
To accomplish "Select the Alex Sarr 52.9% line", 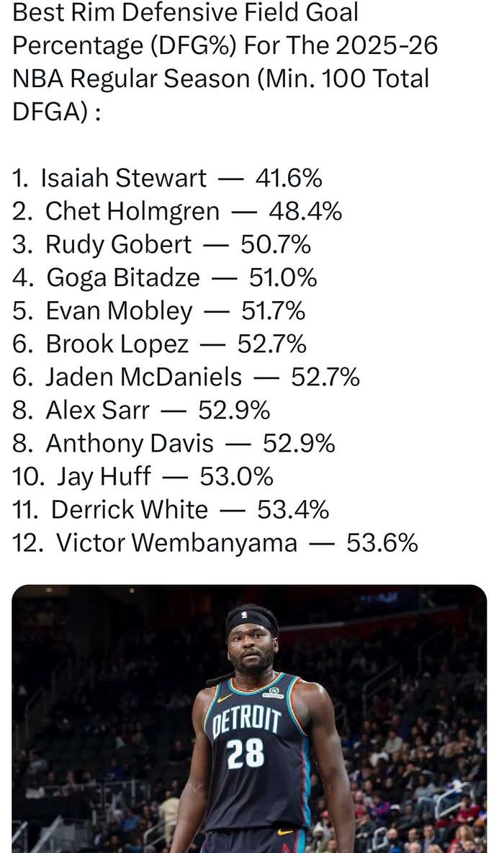I will point(142,410).
